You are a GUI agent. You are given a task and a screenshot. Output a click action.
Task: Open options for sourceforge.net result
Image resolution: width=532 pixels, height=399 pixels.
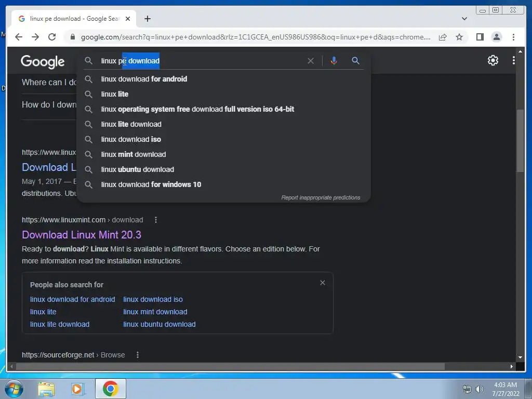[137, 355]
